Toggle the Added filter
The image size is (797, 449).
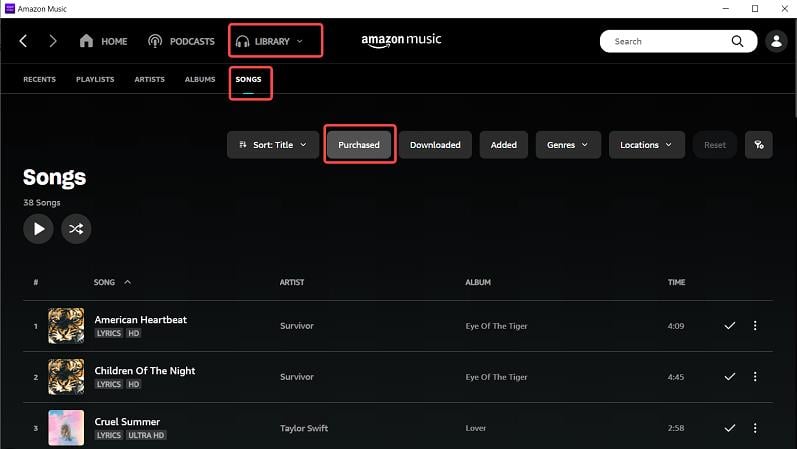[x=504, y=145]
